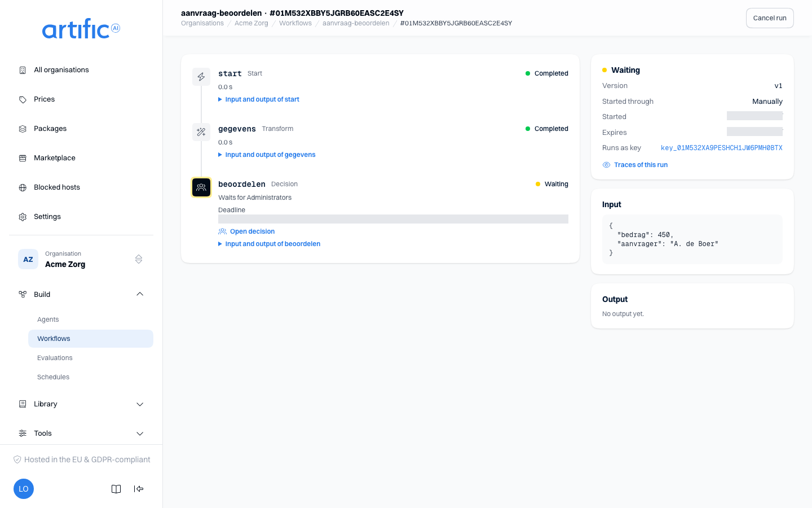Viewport: 812px width, 508px height.
Task: Expand the Library section chevron
Action: pyautogui.click(x=140, y=404)
